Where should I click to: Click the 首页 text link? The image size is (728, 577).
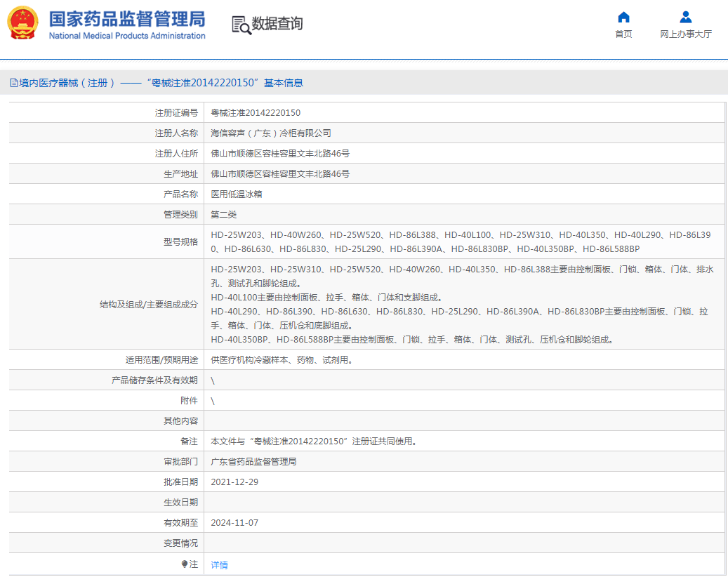(625, 34)
